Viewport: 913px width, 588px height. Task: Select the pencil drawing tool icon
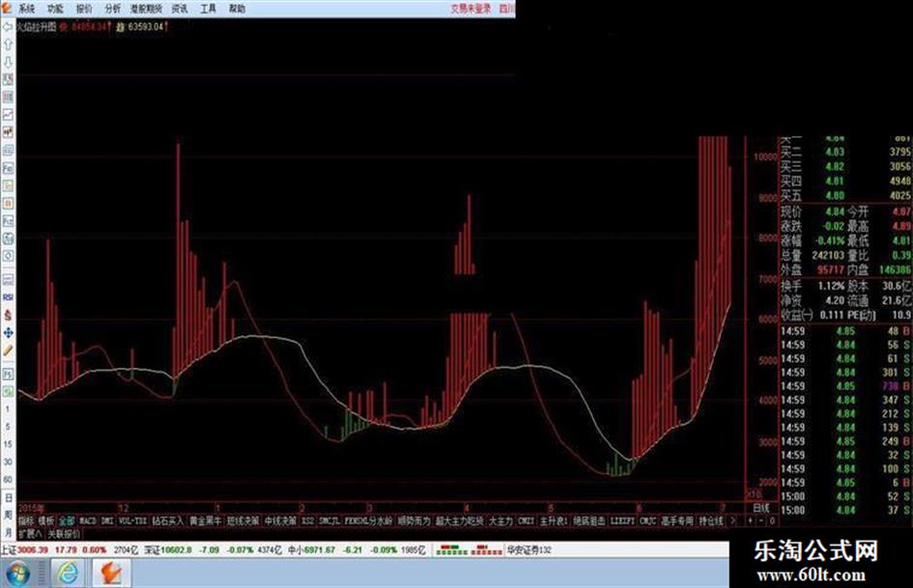pos(8,350)
